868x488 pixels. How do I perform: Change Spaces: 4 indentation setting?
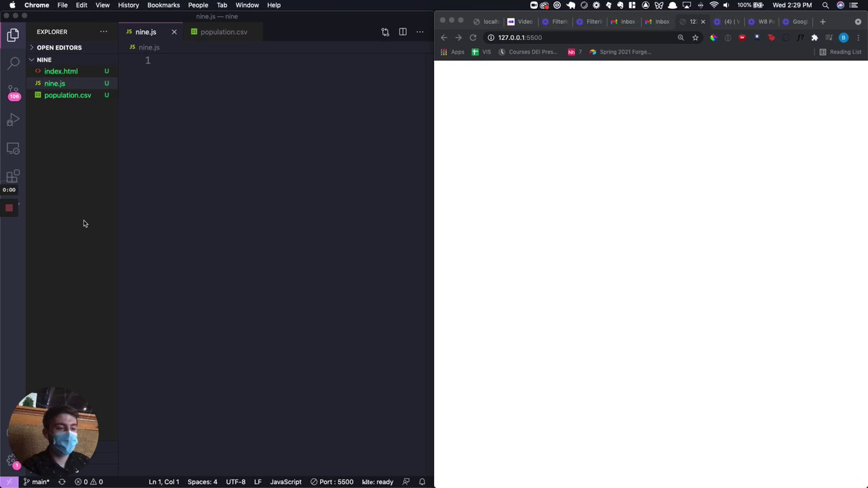[x=202, y=482]
